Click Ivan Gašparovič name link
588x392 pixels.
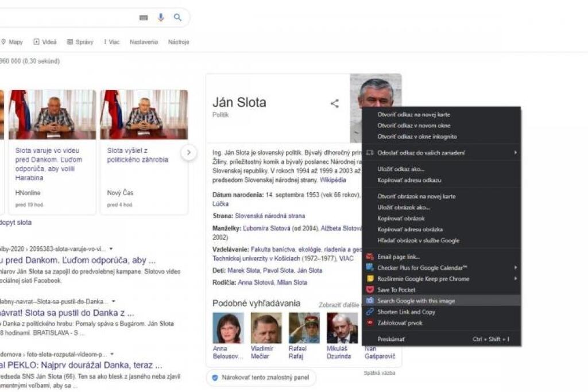point(380,352)
